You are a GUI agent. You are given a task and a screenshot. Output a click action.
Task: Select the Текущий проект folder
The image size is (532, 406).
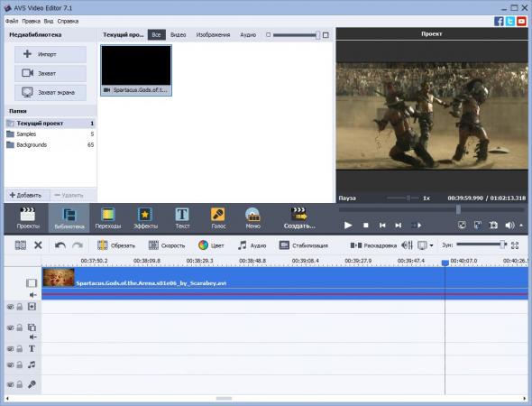50,124
